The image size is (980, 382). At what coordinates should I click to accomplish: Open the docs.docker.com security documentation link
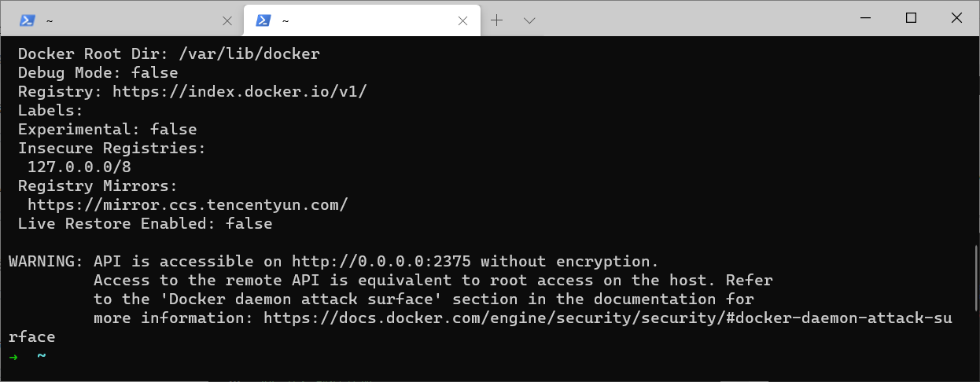607,318
